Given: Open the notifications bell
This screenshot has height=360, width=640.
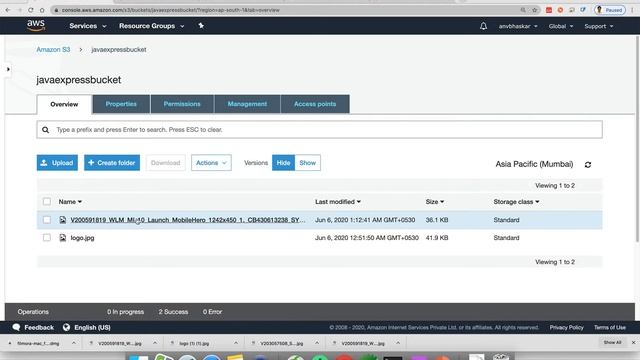Looking at the screenshot, I should pyautogui.click(x=483, y=26).
